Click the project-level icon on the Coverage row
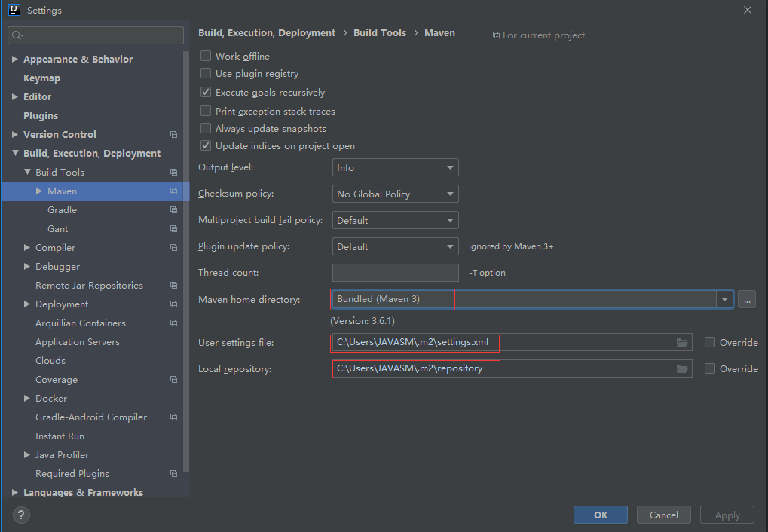This screenshot has height=532, width=768. (173, 379)
